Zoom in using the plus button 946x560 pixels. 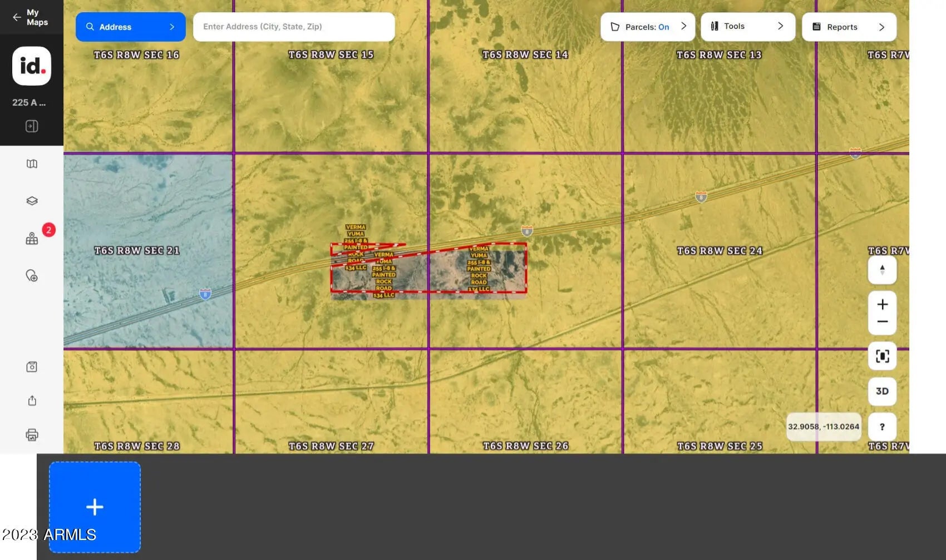(882, 304)
